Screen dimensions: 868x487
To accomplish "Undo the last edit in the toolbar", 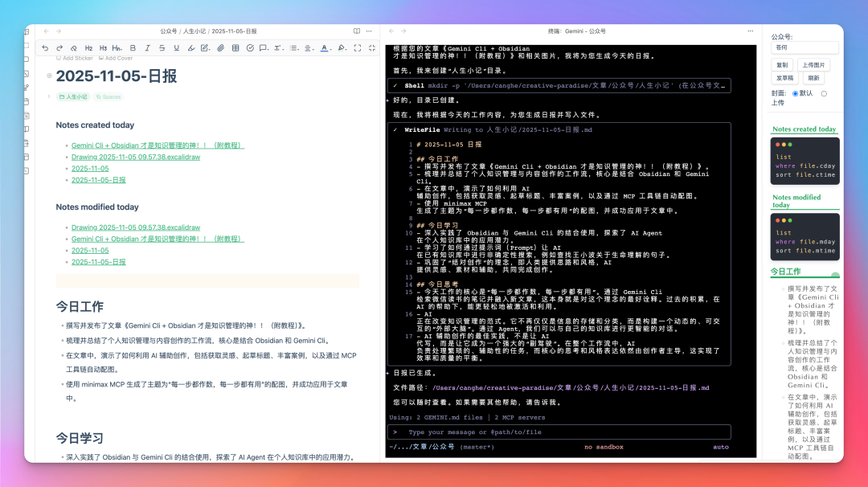I will [45, 48].
